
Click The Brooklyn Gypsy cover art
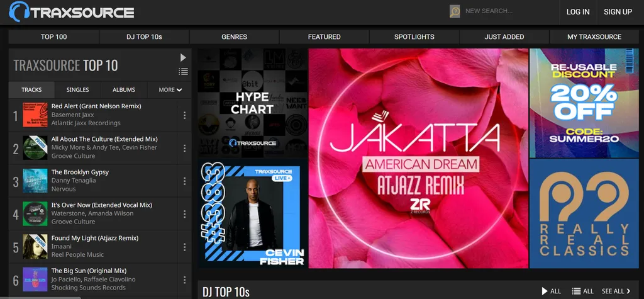tap(35, 181)
